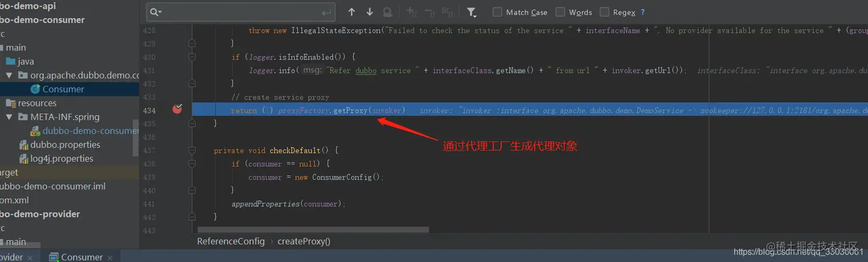This screenshot has width=868, height=262.
Task: Click appendProperties(consumer) on line 441
Action: point(287,204)
